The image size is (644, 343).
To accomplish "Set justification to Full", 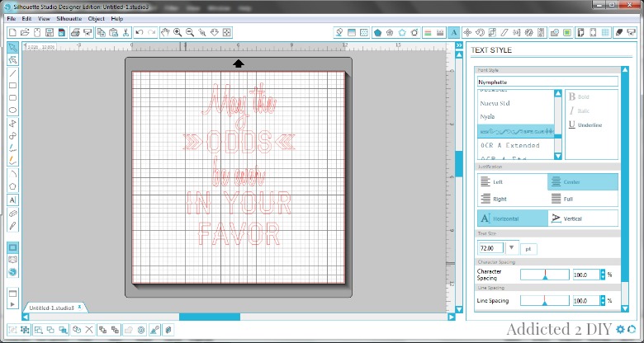I will (x=583, y=199).
